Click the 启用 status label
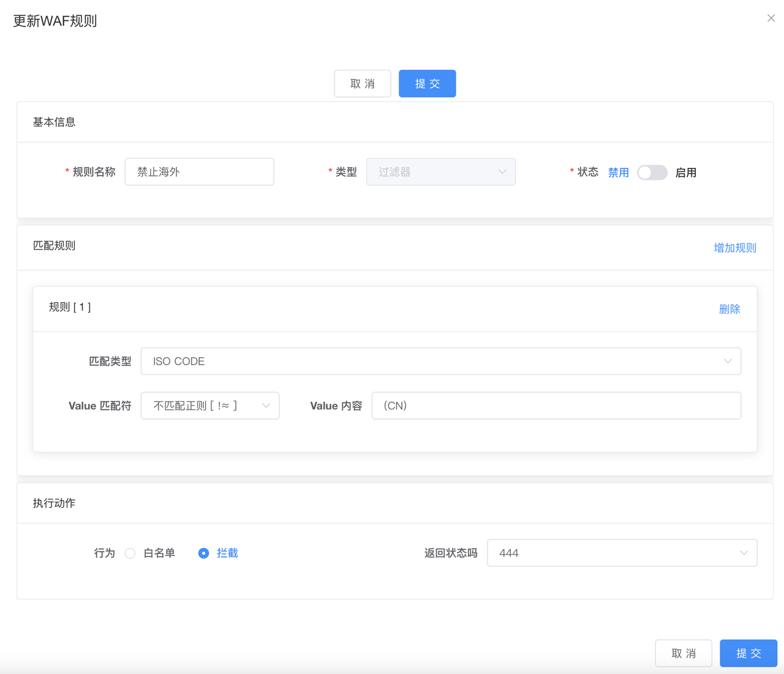This screenshot has height=674, width=784. click(x=685, y=173)
